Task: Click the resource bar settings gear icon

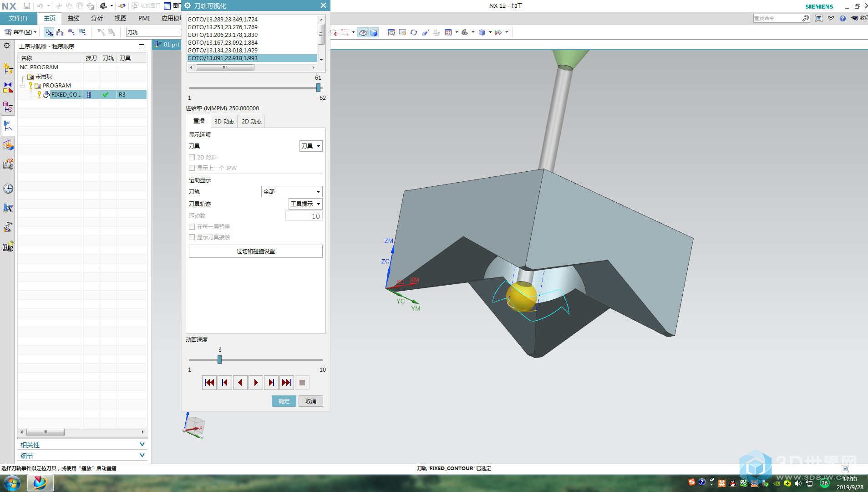Action: (x=7, y=46)
